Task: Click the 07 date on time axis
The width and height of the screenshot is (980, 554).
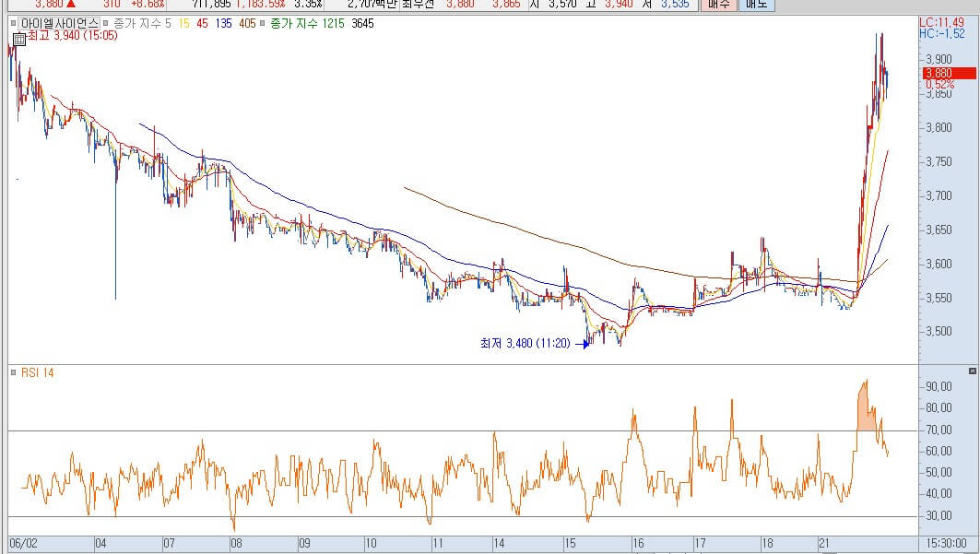Action: 169,543
